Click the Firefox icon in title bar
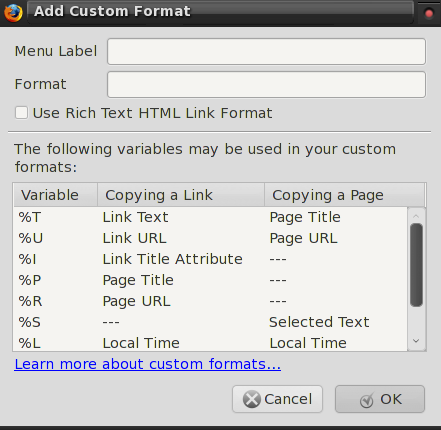 (x=13, y=13)
